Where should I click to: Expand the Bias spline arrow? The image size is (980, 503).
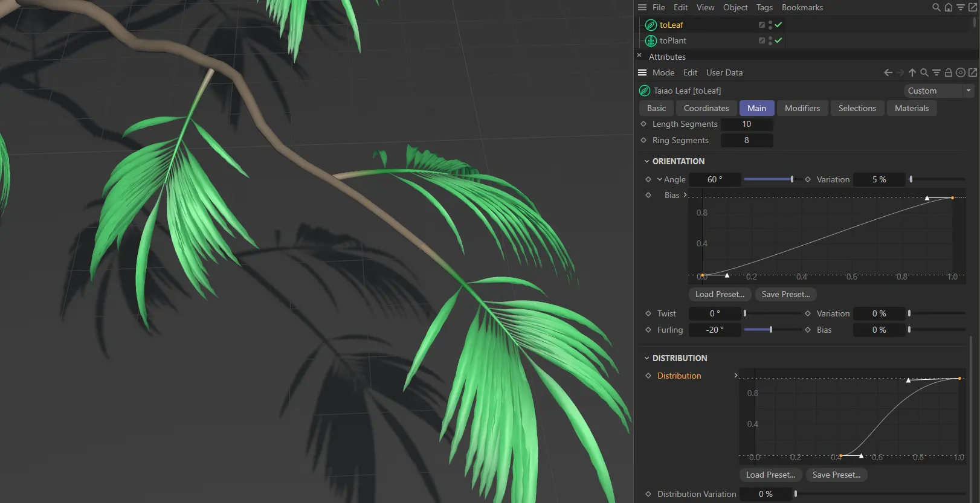(x=685, y=195)
